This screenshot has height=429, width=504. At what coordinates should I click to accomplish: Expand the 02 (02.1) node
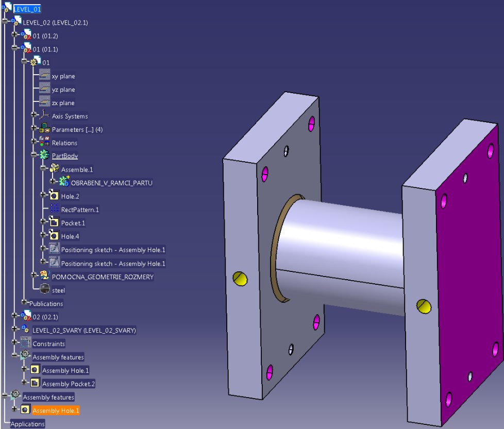point(14,315)
